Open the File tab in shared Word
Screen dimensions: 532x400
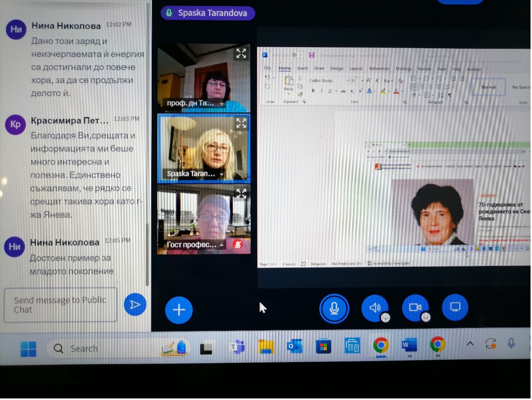coord(267,68)
